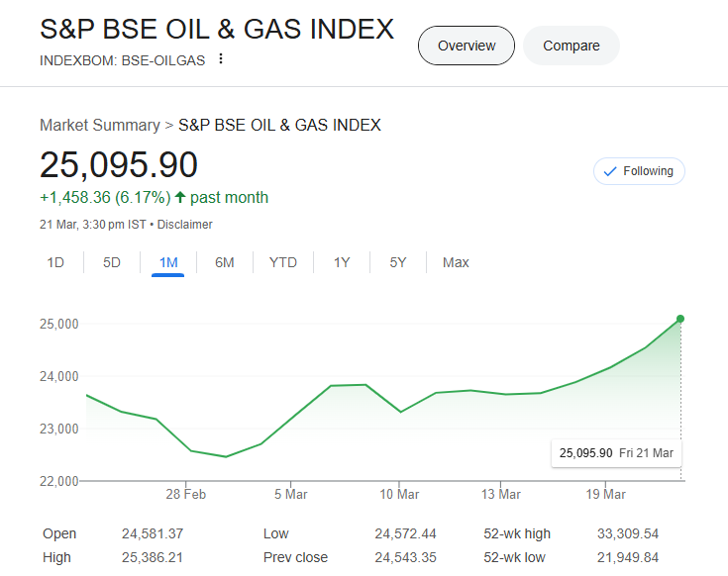Click the checkmark in the Following button
The image size is (728, 576).
[x=610, y=171]
